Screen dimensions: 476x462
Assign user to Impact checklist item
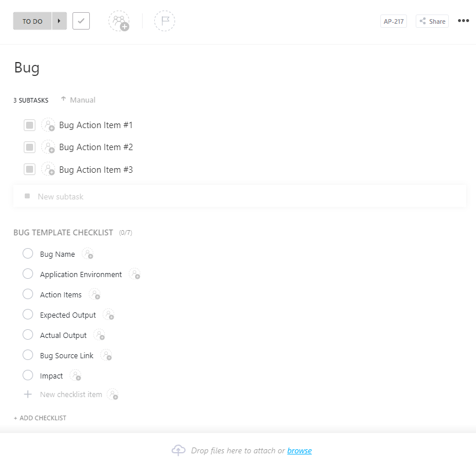75,376
